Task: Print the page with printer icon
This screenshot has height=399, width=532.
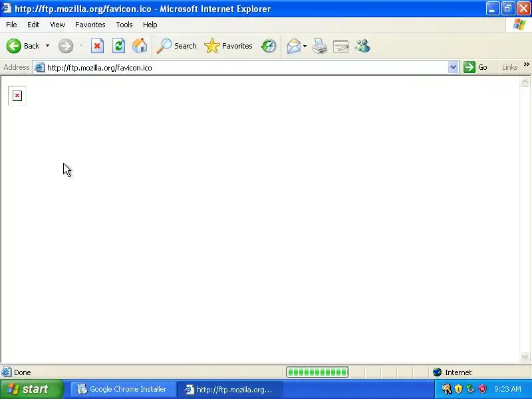Action: [320, 46]
